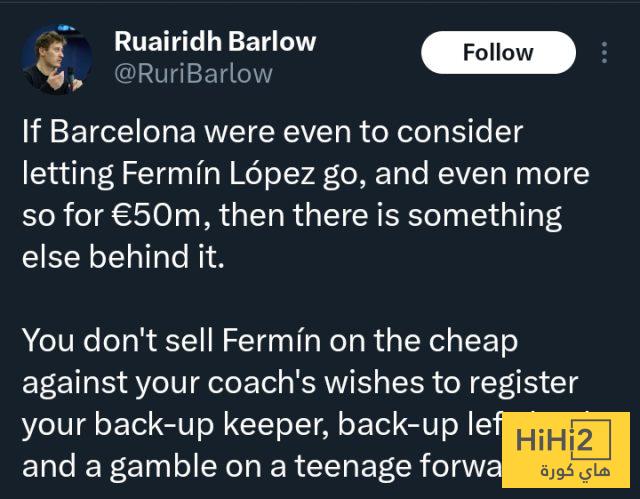The height and width of the screenshot is (499, 640).
Task: Open the three-dot more options menu
Action: click(603, 53)
